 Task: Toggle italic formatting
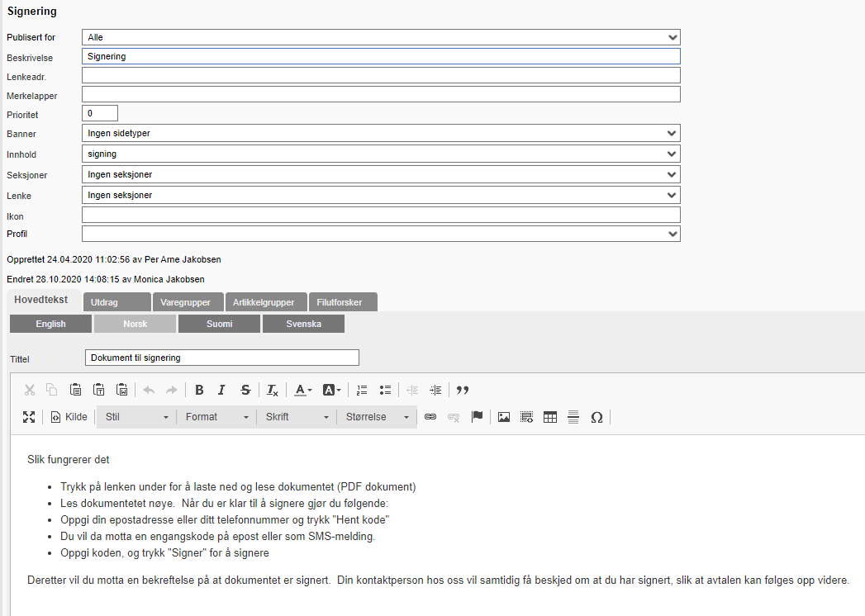(x=221, y=390)
